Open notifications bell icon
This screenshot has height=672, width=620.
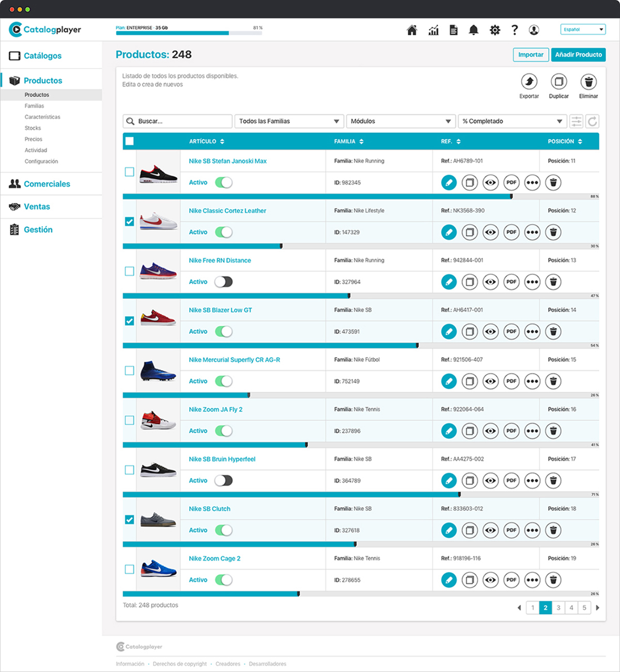[473, 30]
